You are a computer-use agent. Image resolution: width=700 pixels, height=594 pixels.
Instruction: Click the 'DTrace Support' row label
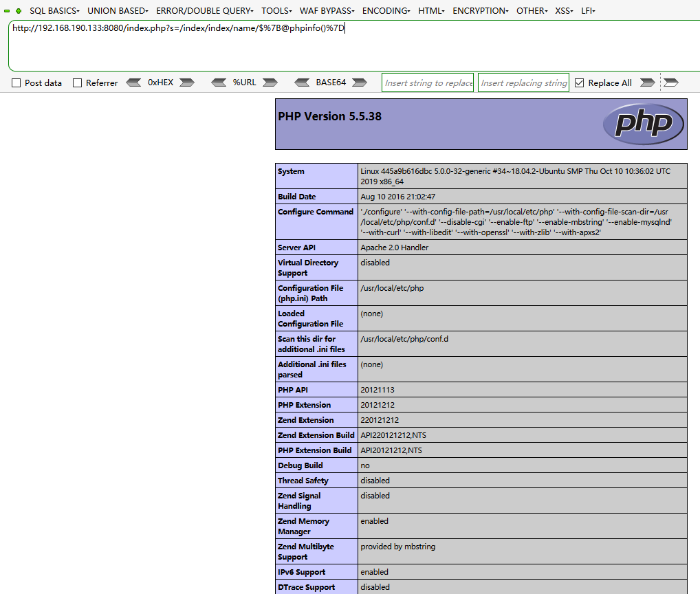pos(306,588)
